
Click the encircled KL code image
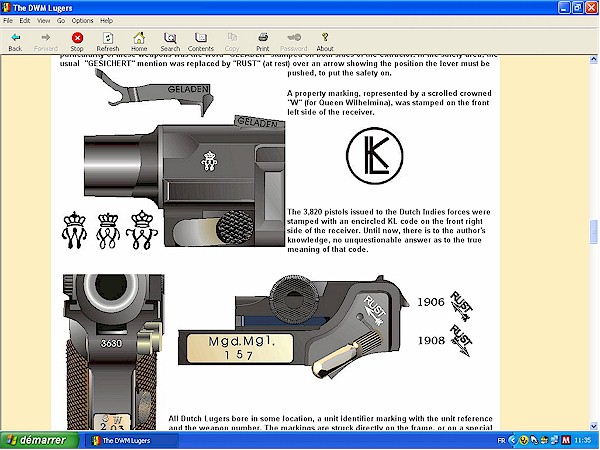tap(375, 155)
